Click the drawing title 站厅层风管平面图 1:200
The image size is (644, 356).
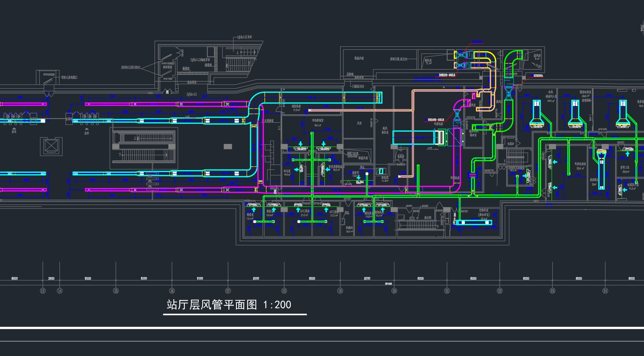pyautogui.click(x=228, y=305)
